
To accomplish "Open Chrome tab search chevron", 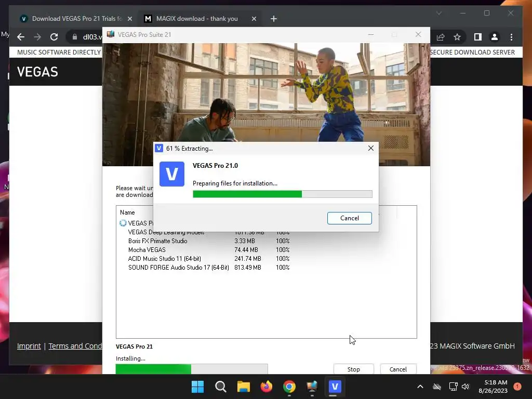I will coord(438,13).
